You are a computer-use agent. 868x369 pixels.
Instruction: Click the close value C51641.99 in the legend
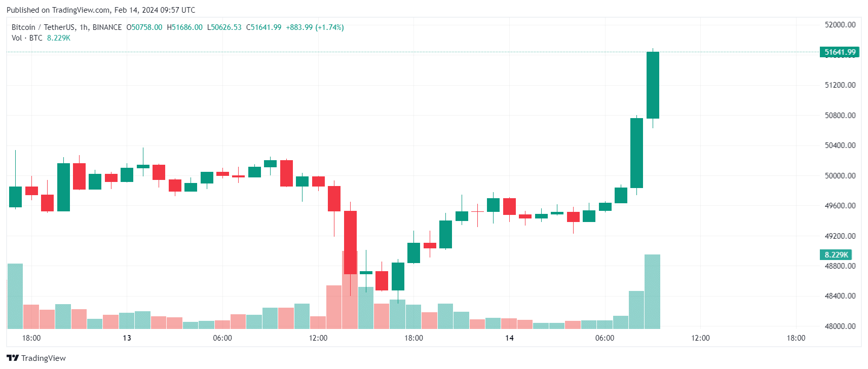pos(263,27)
